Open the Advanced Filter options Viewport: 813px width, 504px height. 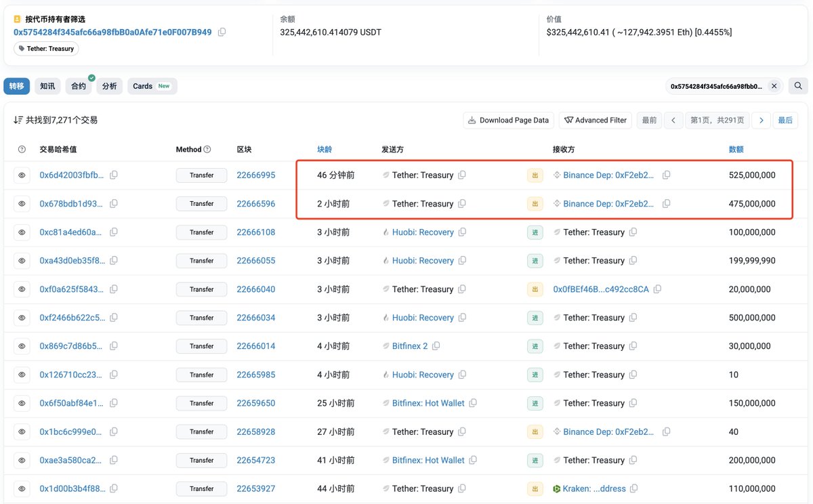coord(596,120)
